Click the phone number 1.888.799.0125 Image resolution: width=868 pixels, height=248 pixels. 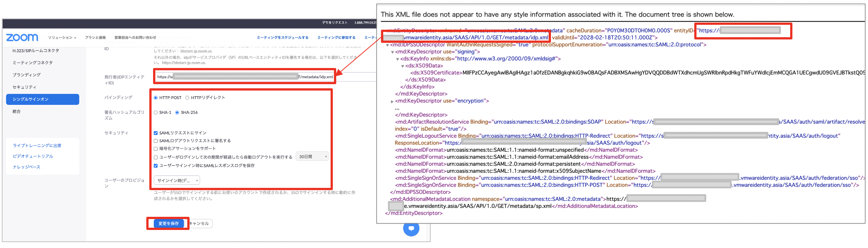coord(365,23)
